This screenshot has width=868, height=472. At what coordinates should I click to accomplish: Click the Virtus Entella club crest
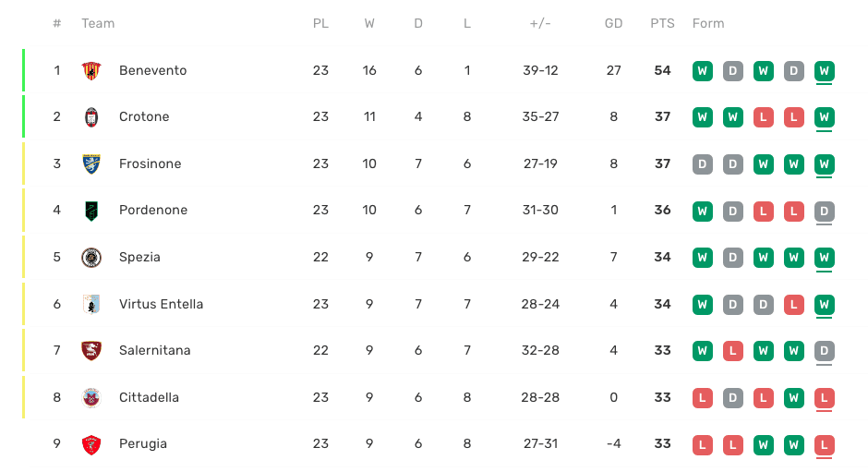[90, 304]
